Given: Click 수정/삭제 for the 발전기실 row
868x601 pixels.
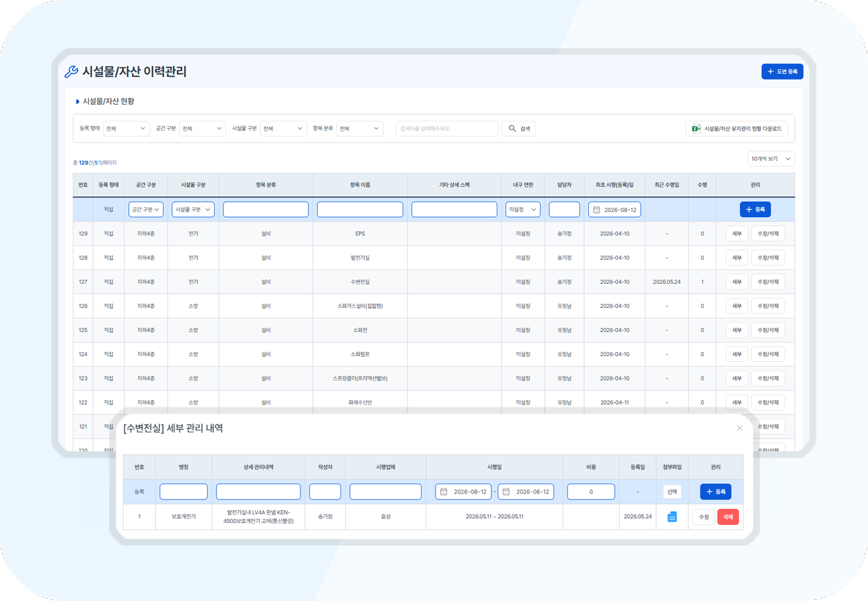Looking at the screenshot, I should click(768, 258).
